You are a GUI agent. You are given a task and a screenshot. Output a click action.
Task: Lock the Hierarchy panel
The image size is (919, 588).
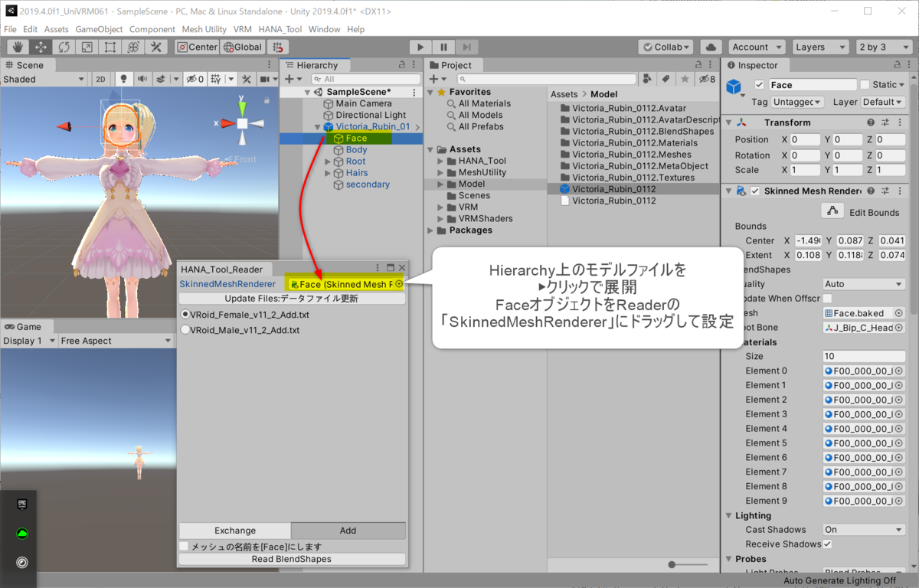tap(403, 65)
